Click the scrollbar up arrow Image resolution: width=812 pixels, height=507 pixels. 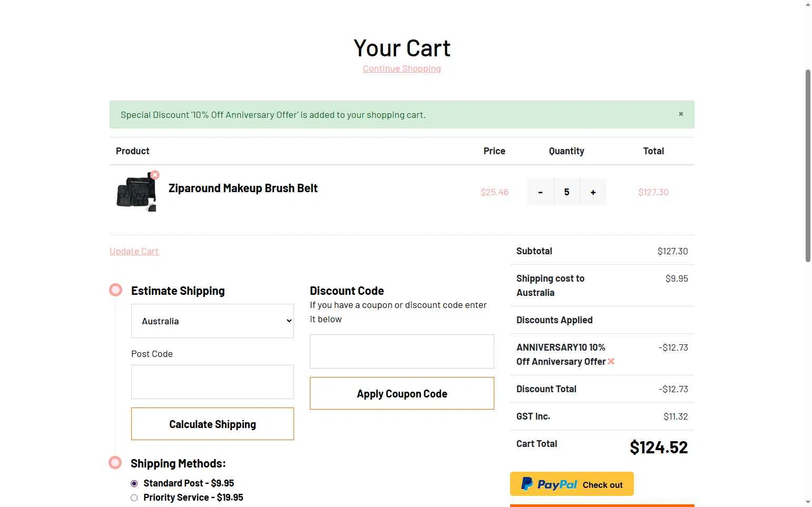pyautogui.click(x=808, y=5)
